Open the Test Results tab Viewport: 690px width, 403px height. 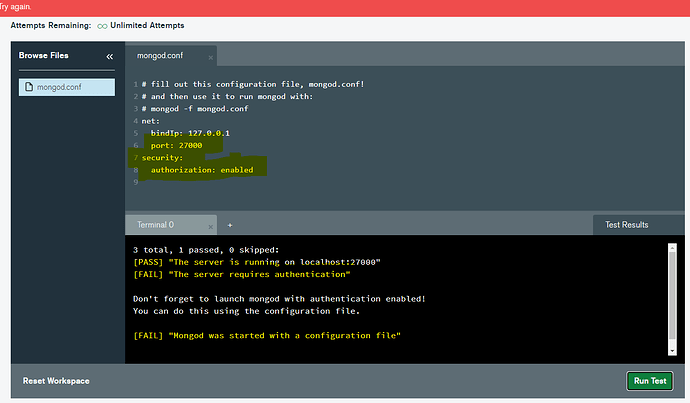coord(626,225)
